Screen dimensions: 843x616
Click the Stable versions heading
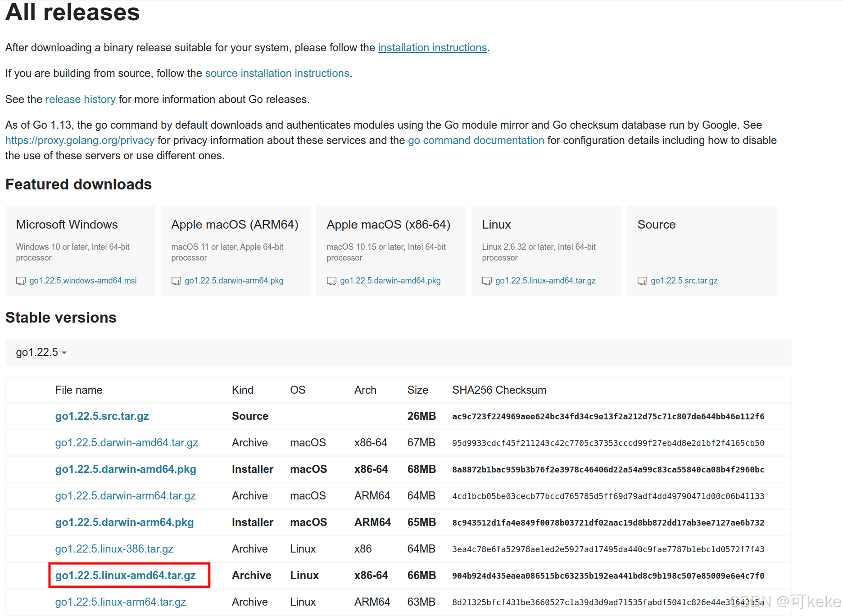61,318
